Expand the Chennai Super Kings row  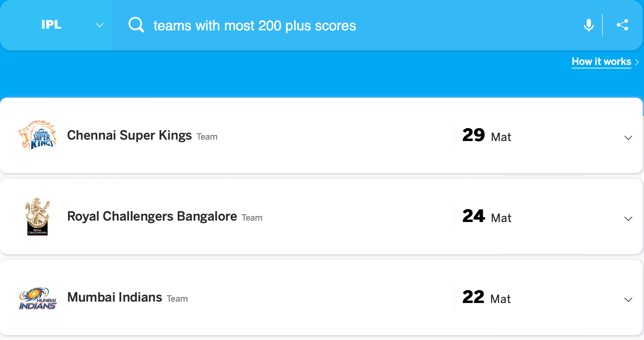pyautogui.click(x=628, y=138)
